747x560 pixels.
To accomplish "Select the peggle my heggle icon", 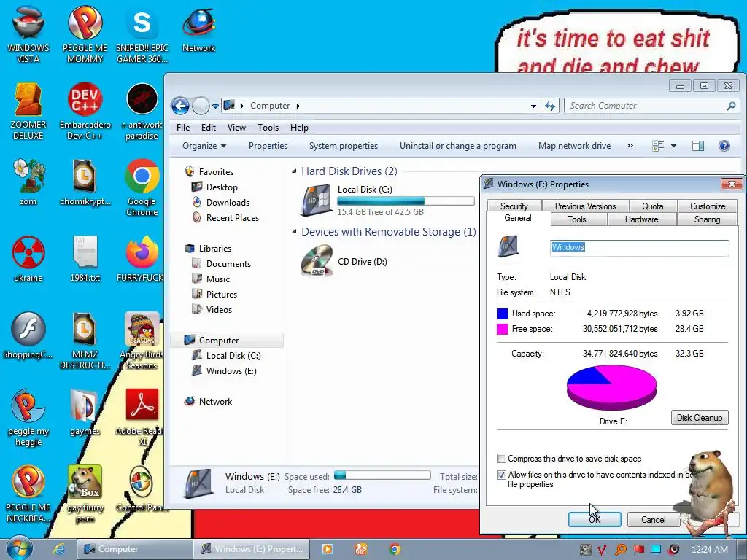I will click(x=28, y=417).
